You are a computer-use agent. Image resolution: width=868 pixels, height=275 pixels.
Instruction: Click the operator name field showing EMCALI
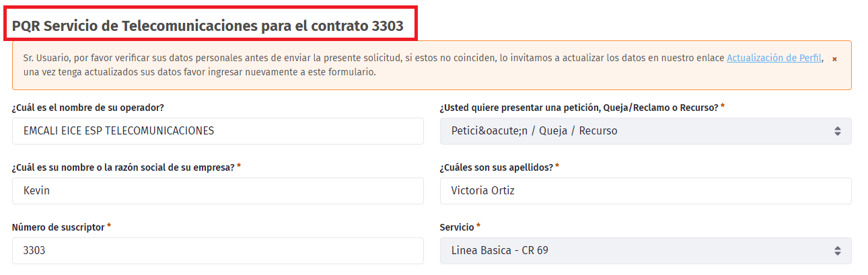point(217,131)
